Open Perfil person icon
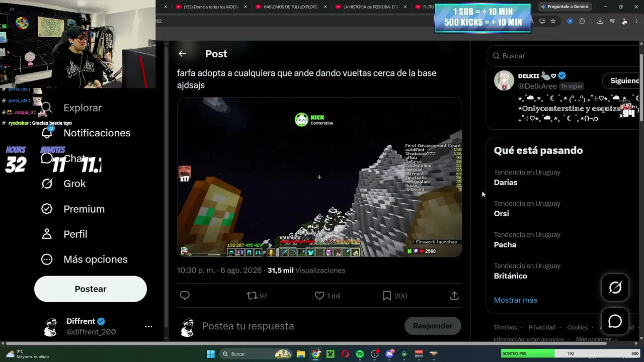This screenshot has width=644, height=362. (x=47, y=234)
